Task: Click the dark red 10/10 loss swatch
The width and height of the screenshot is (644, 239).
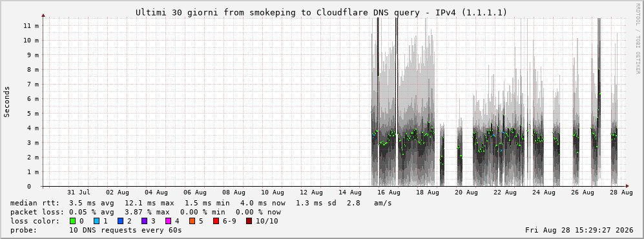Action: point(249,221)
